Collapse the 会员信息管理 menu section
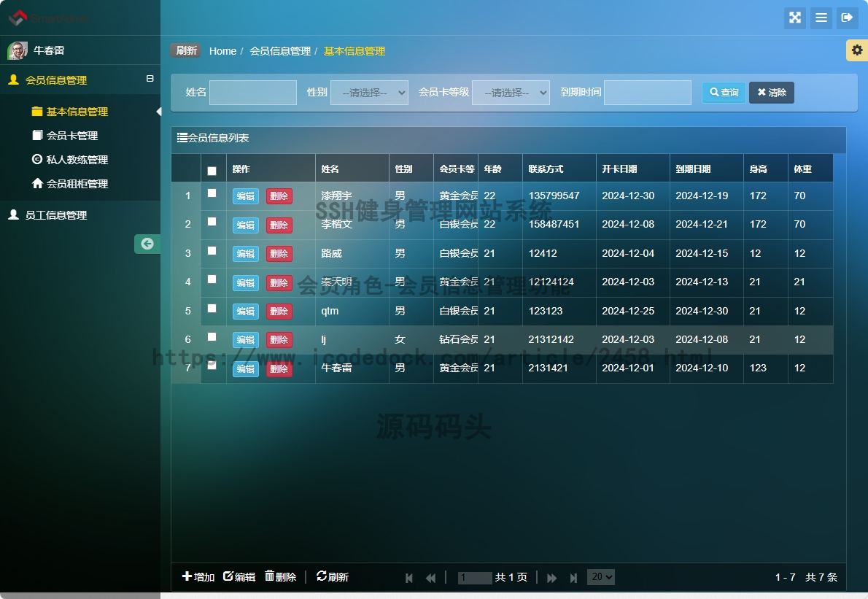 tap(150, 79)
